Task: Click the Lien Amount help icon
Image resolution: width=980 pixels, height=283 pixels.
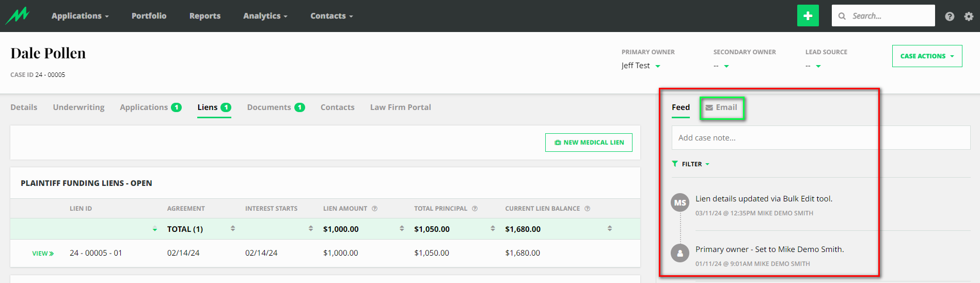Action: (375, 209)
